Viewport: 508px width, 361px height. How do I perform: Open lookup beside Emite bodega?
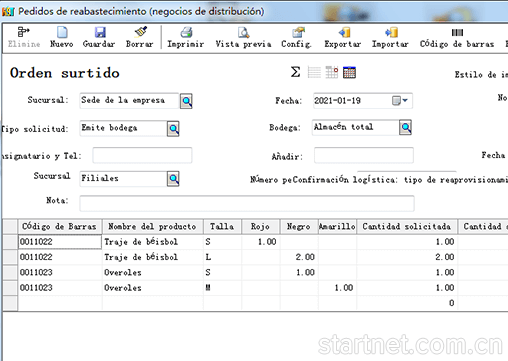[x=173, y=129]
